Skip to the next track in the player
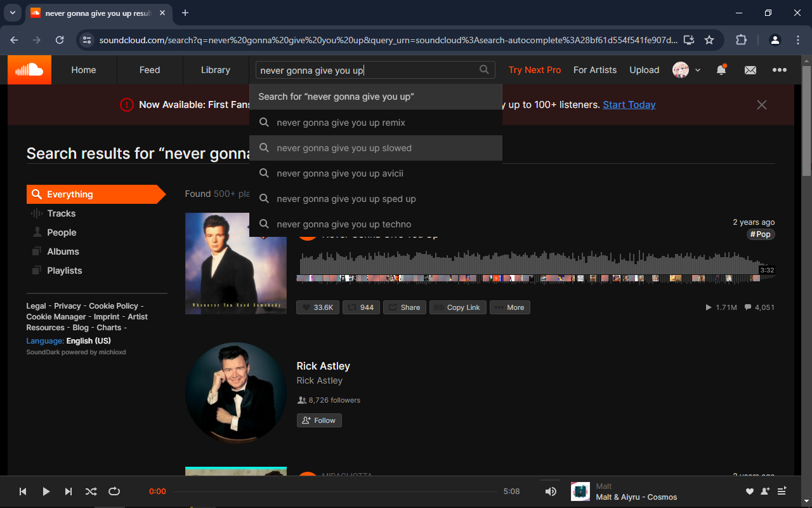Image resolution: width=812 pixels, height=508 pixels. (x=69, y=491)
